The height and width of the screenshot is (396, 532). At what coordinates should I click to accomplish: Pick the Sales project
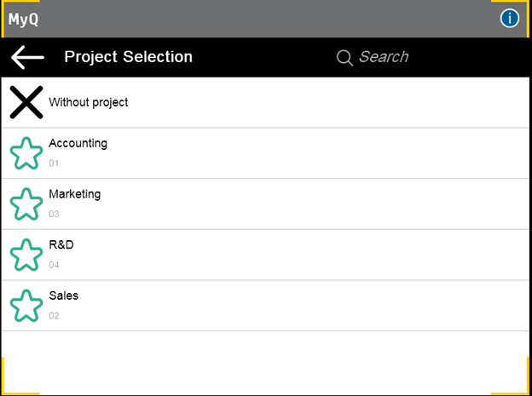tap(63, 296)
